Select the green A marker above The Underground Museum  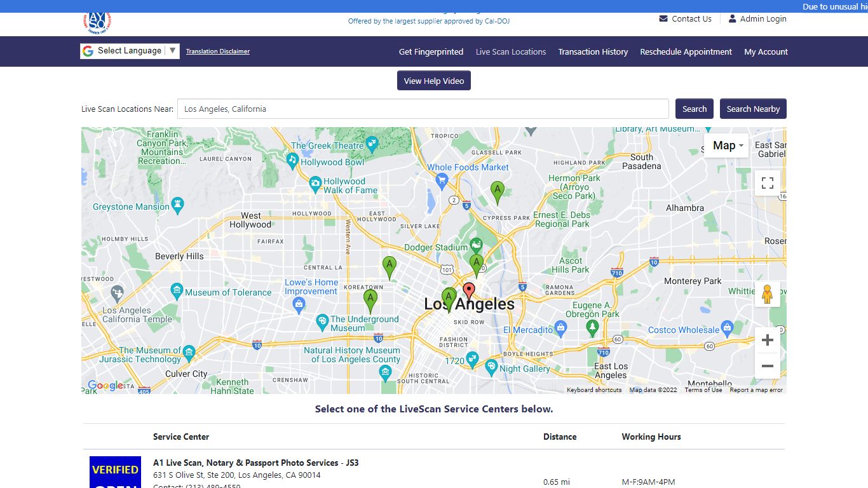(x=370, y=301)
